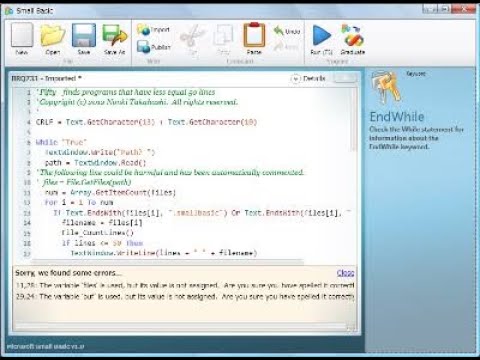This screenshot has height=360, width=480.
Task: Click the Microsoft Small Basic version label
Action: click(x=45, y=347)
